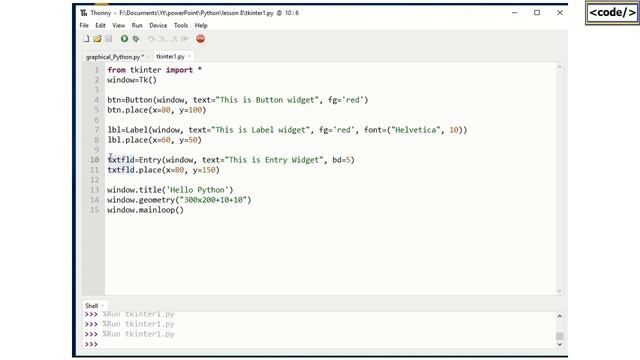Click line number 15 in the gutter
The image size is (640, 360).
coord(95,210)
